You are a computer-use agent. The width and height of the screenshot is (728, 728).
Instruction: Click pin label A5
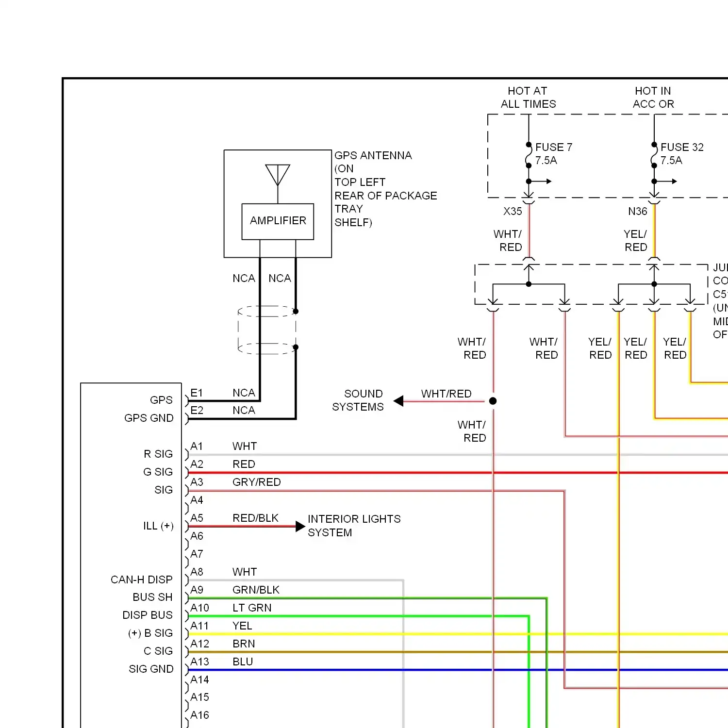pyautogui.click(x=197, y=518)
